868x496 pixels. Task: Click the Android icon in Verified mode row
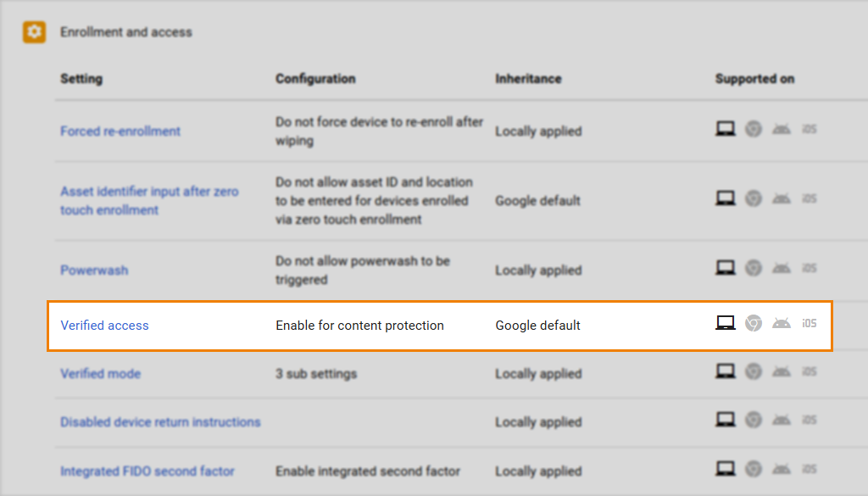click(782, 371)
